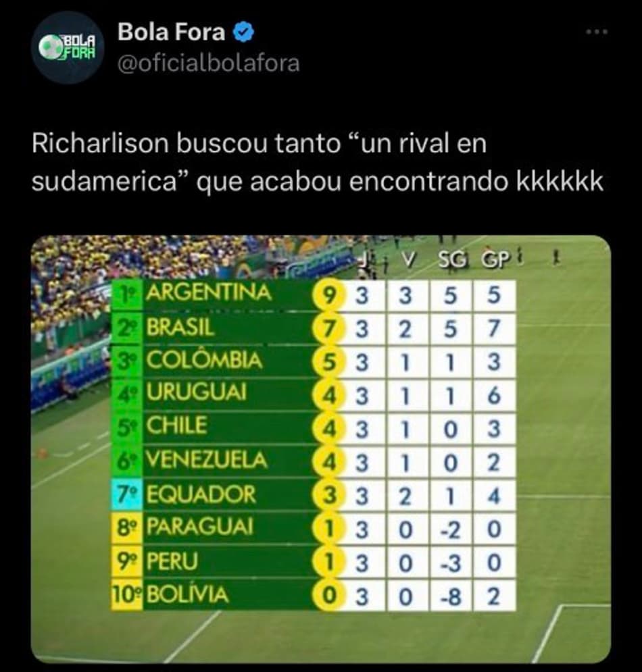This screenshot has height=672, width=642.
Task: Open the standings table image
Action: click(x=321, y=448)
